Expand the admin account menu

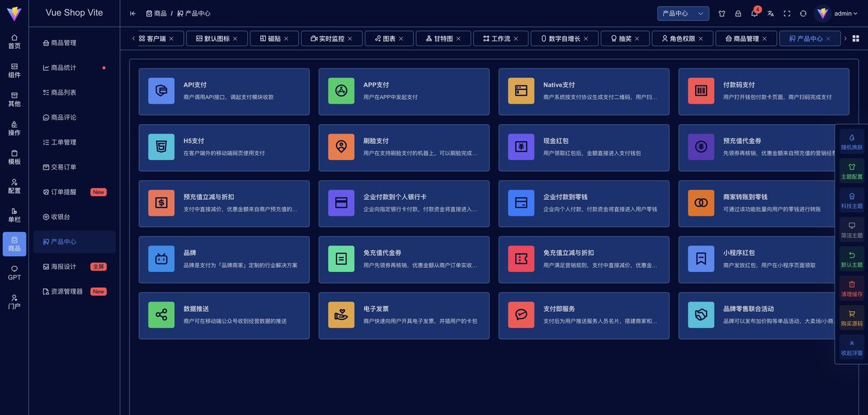[x=846, y=13]
